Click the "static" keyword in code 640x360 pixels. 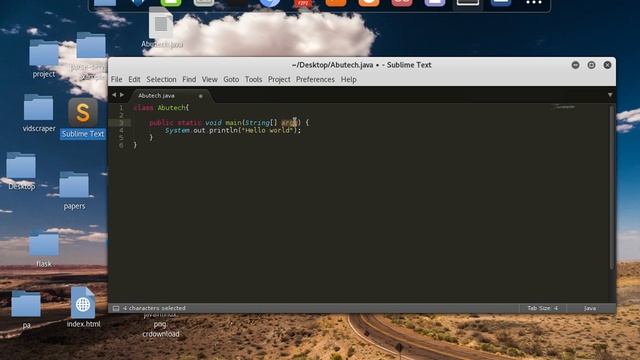click(x=189, y=122)
